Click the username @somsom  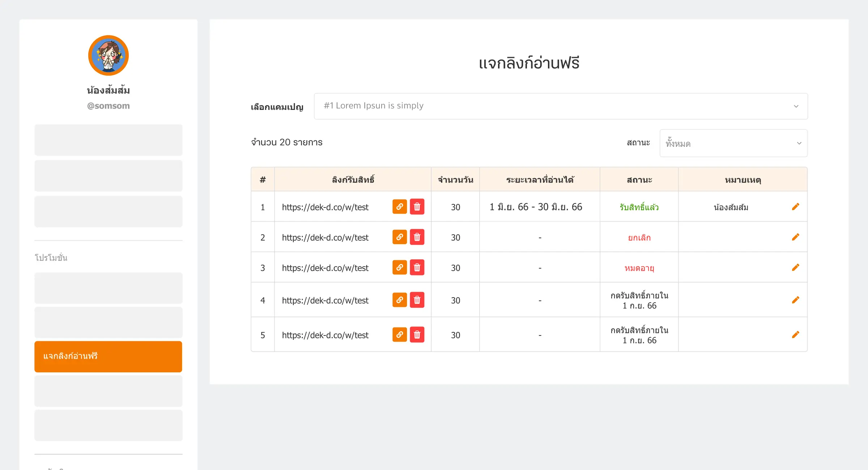108,106
